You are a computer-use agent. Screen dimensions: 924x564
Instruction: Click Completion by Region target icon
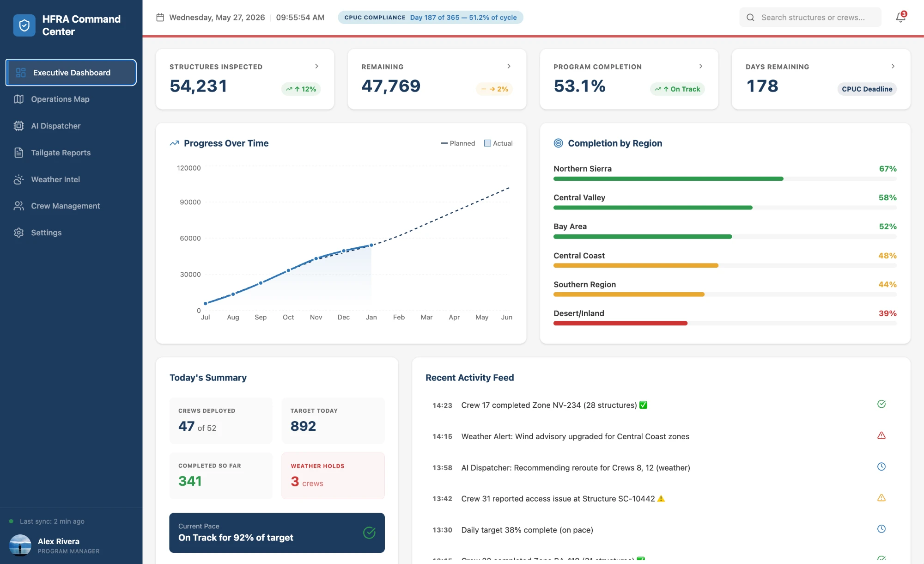558,143
